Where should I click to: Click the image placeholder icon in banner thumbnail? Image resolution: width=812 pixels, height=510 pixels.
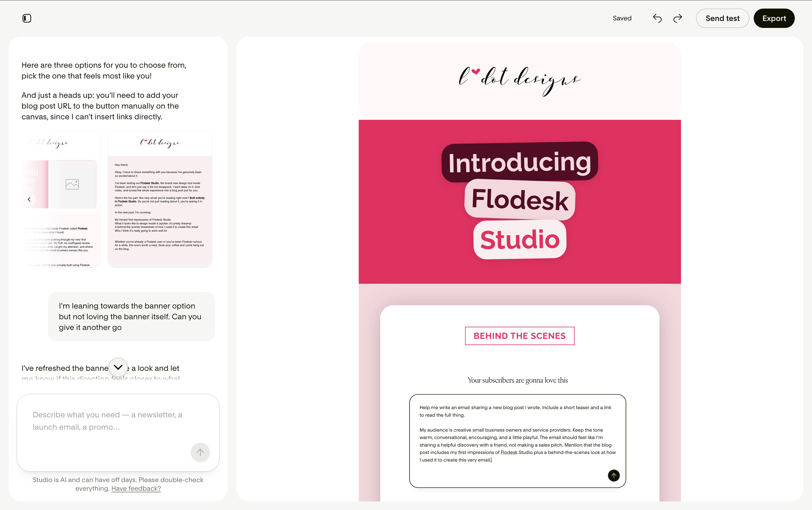(x=72, y=184)
